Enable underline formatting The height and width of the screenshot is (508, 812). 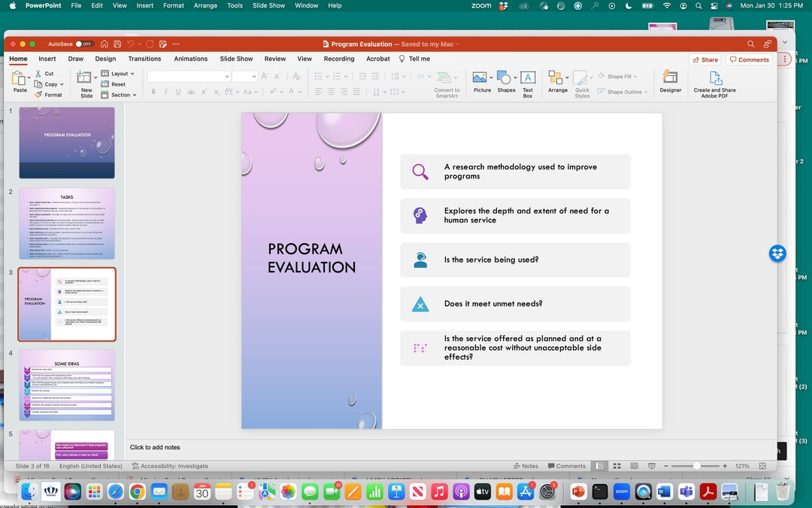pyautogui.click(x=178, y=91)
